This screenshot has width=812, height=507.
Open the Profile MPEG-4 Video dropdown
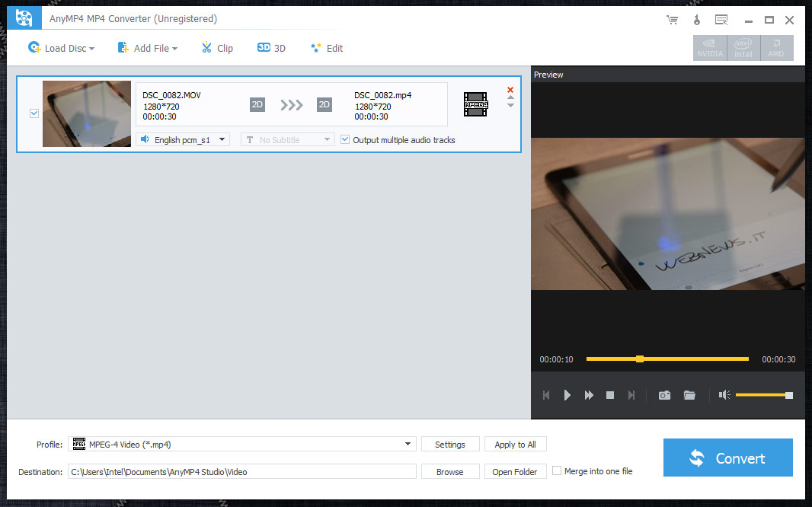(x=241, y=445)
